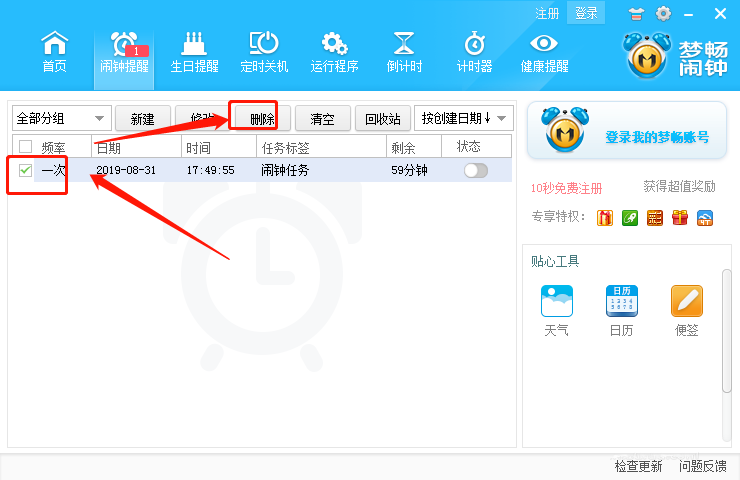Image resolution: width=740 pixels, height=480 pixels.
Task: Click the 问题反馈 feedback link
Action: (x=702, y=466)
